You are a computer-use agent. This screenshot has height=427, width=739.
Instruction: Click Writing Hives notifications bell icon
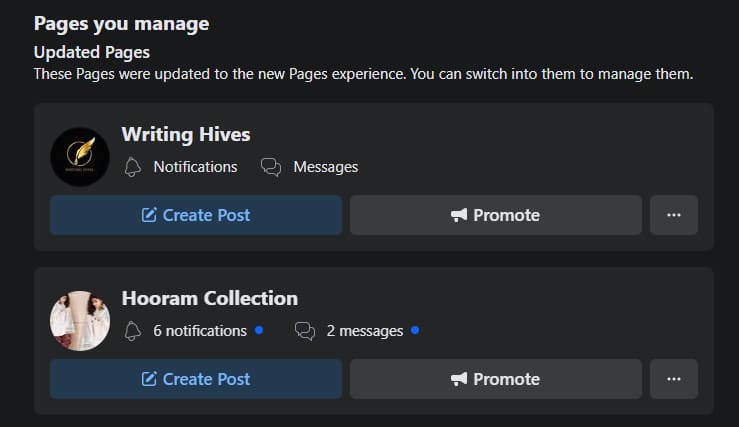point(133,167)
